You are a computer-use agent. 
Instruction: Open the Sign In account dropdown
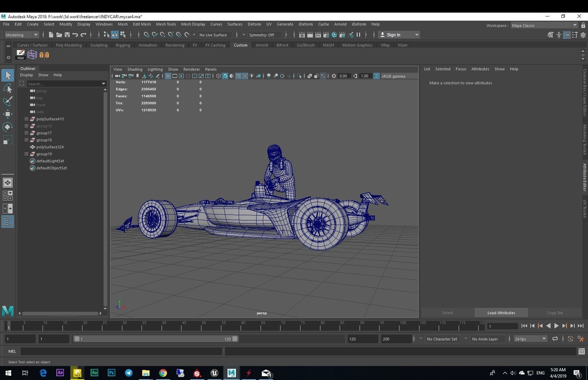point(399,35)
